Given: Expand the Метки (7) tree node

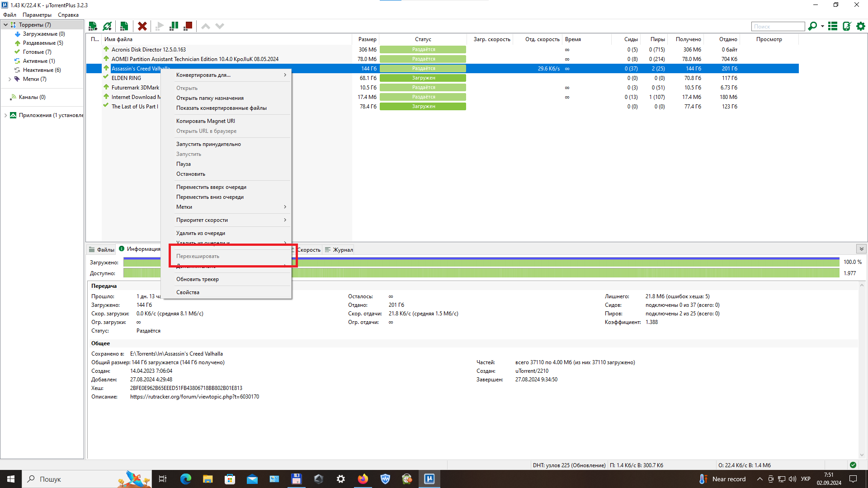Looking at the screenshot, I should [x=9, y=79].
